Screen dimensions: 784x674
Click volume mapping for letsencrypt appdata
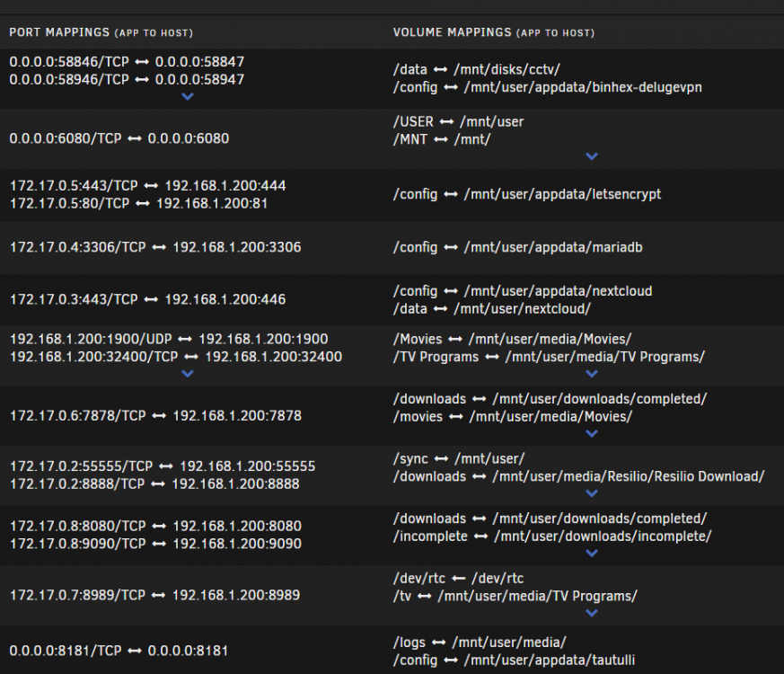click(x=527, y=194)
